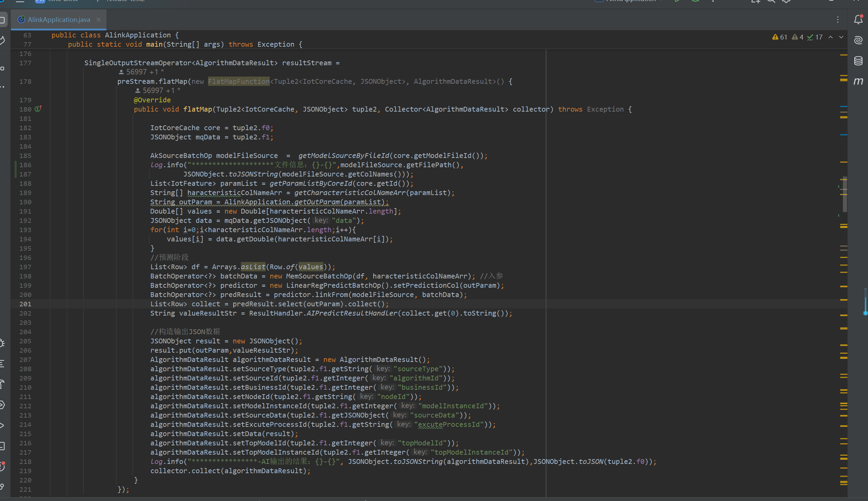The image size is (868, 501).
Task: Click the @Override annotation
Action: (x=152, y=100)
